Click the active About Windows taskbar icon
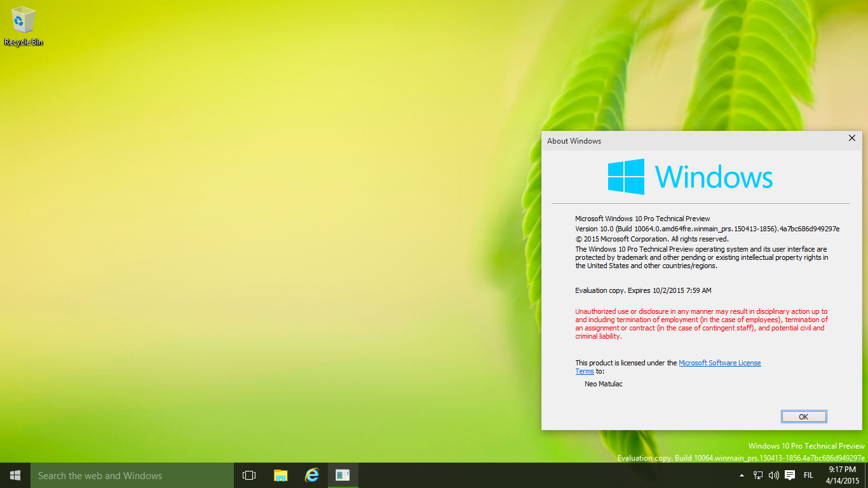 342,475
